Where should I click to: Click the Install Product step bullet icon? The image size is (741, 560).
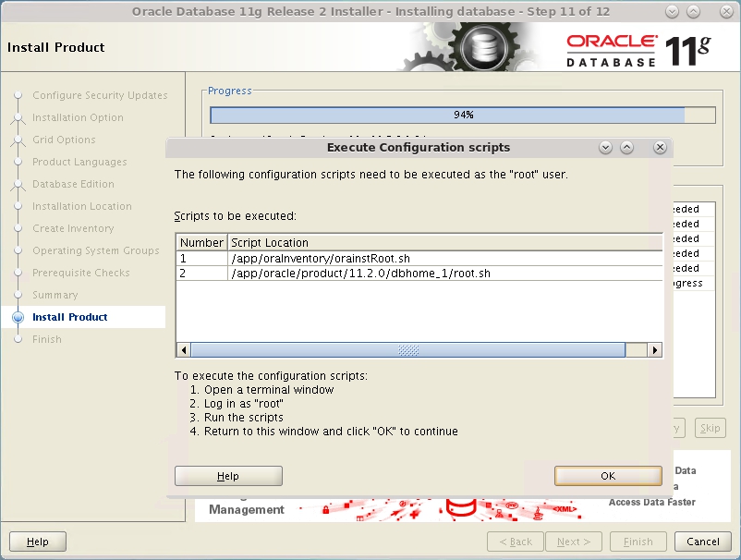point(18,317)
